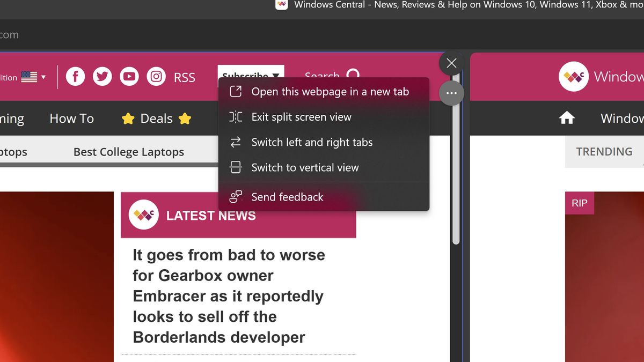Click the Home icon in the right pane
Image resolution: width=644 pixels, height=362 pixels.
(567, 117)
